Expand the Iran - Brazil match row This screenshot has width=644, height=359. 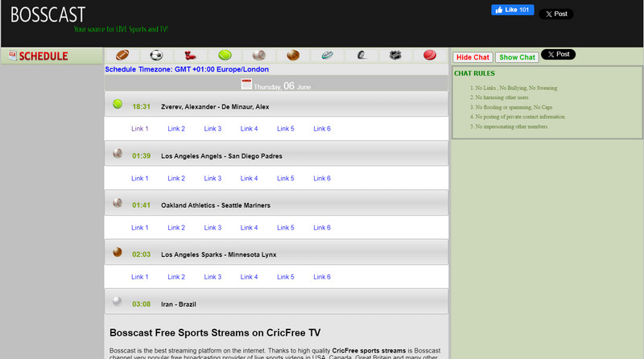pos(276,302)
